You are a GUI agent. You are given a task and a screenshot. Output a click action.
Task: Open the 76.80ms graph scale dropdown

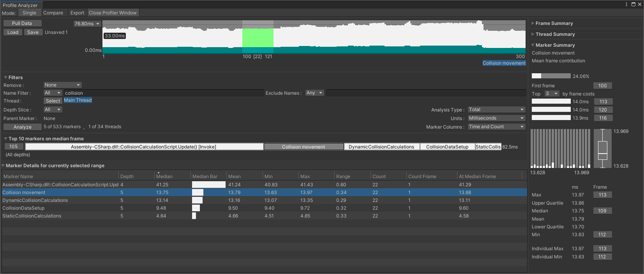click(x=87, y=24)
